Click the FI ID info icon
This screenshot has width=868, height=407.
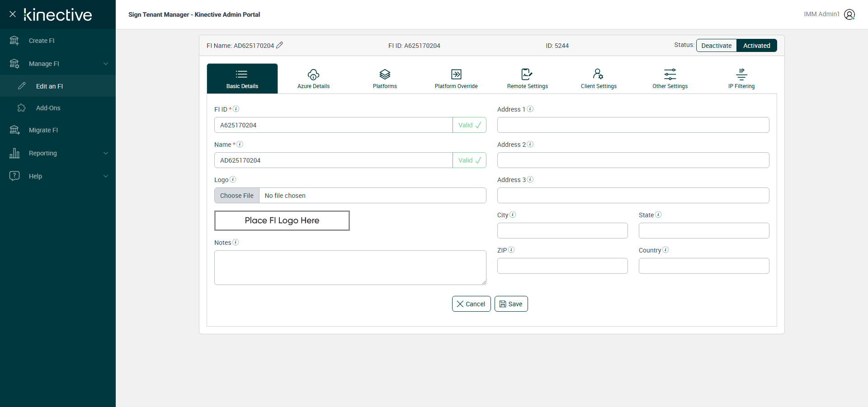[236, 109]
